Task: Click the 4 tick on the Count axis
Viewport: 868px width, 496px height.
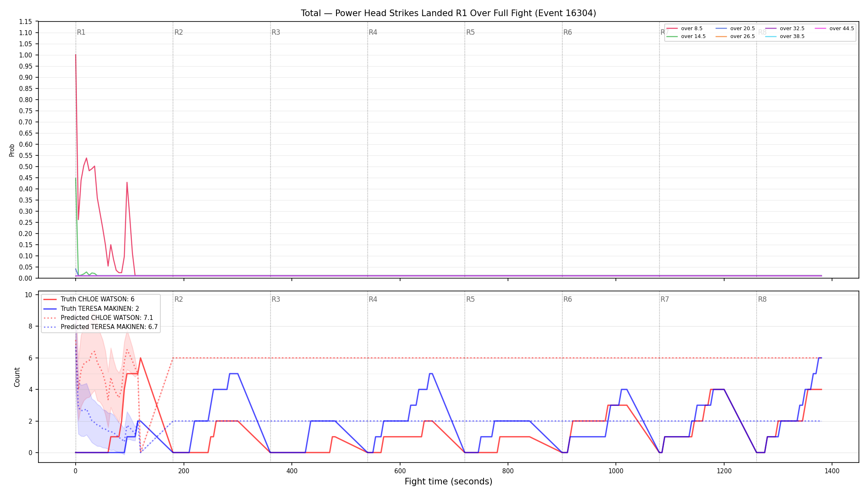Action: pyautogui.click(x=30, y=389)
